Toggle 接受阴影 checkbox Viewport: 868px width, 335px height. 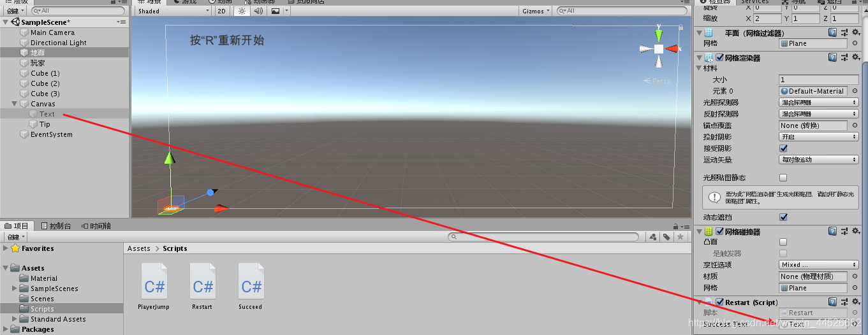pyautogui.click(x=783, y=148)
